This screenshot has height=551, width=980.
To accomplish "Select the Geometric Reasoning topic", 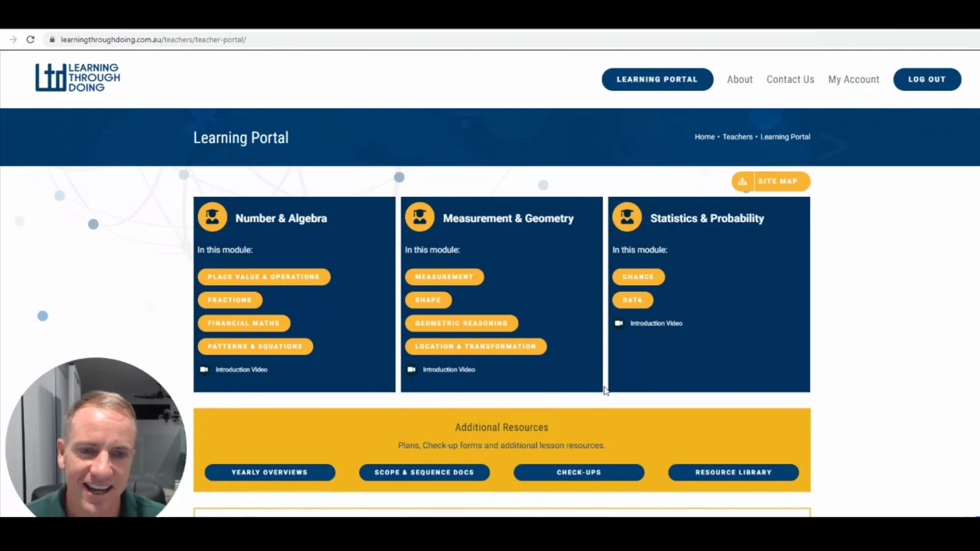I will click(x=461, y=323).
